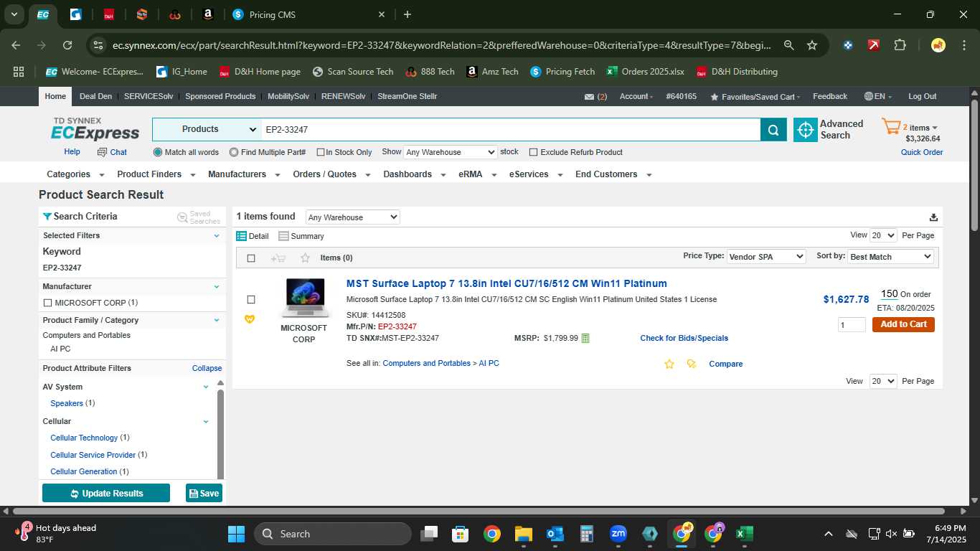This screenshot has width=980, height=551.
Task: Click the search magnifier button
Action: (773, 130)
